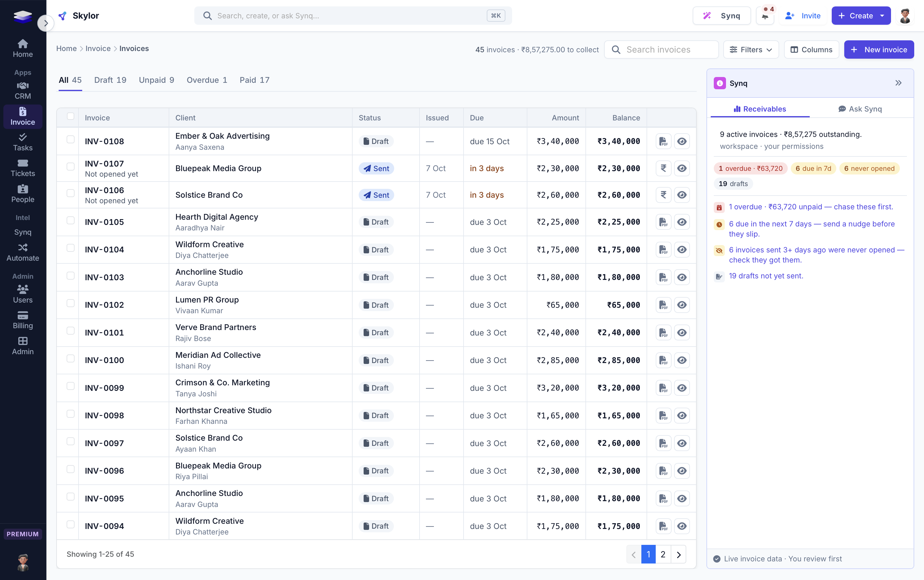The width and height of the screenshot is (924, 580).
Task: Switch to the Overdue 1 tab
Action: (207, 80)
